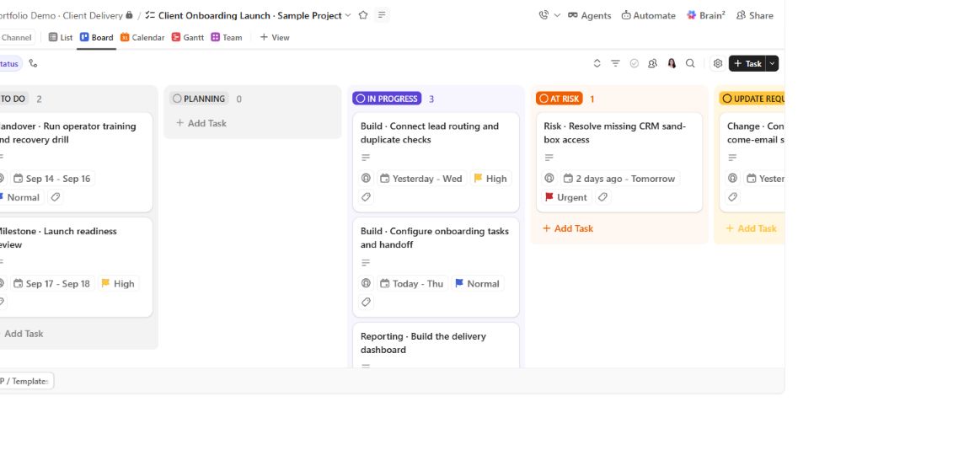Viewport: 980px width, 450px height.
Task: Open Normal priority dropdown on onboarding tasks card
Action: click(x=478, y=283)
